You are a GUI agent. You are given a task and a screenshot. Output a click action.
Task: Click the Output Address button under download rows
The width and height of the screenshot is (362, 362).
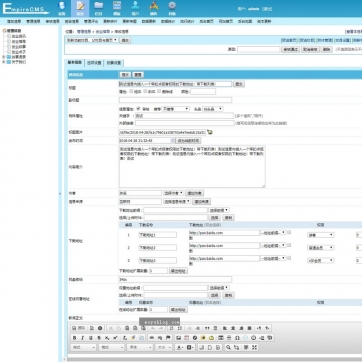coord(178,271)
